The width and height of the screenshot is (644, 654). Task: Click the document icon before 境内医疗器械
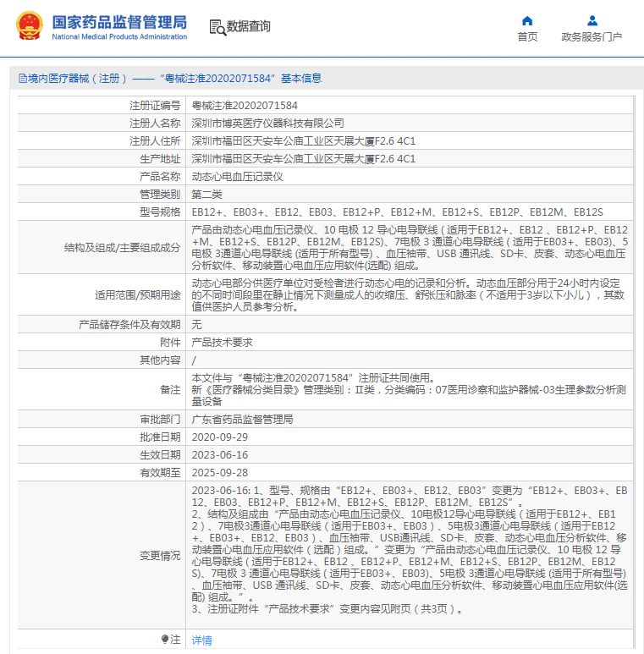23,79
